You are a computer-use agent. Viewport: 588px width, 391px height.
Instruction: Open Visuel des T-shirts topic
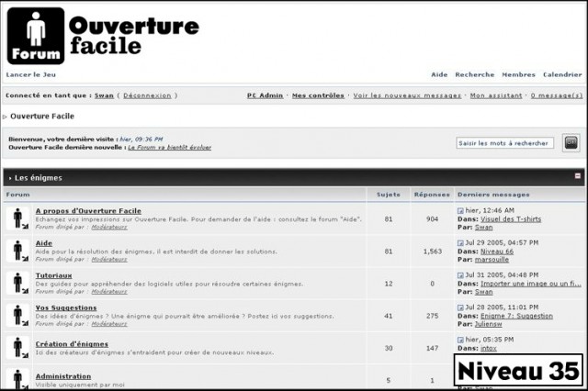click(511, 219)
